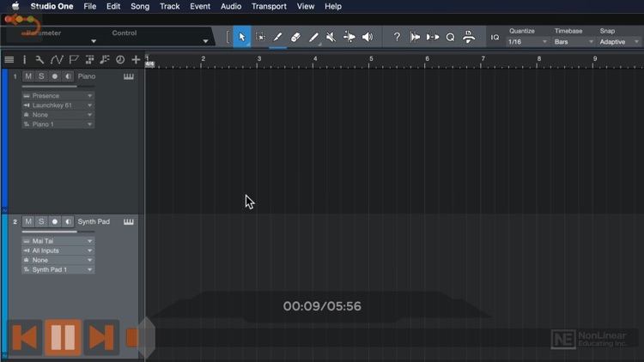644x362 pixels.
Task: Open Piano track None dropdown
Action: click(58, 114)
